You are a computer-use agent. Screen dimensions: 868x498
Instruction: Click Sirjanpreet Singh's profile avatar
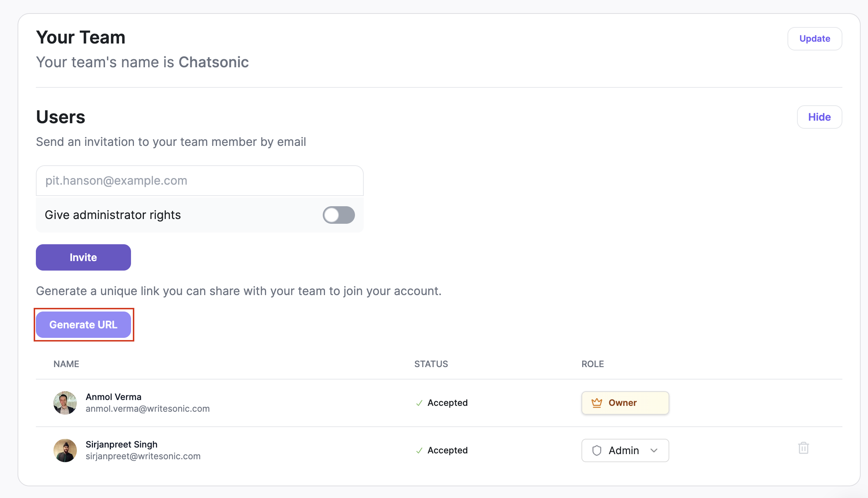tap(65, 450)
